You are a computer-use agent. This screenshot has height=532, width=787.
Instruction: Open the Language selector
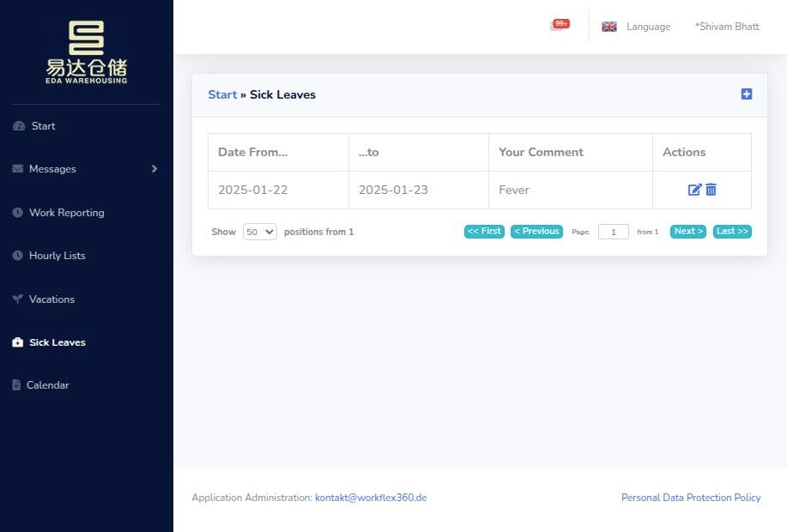(648, 27)
